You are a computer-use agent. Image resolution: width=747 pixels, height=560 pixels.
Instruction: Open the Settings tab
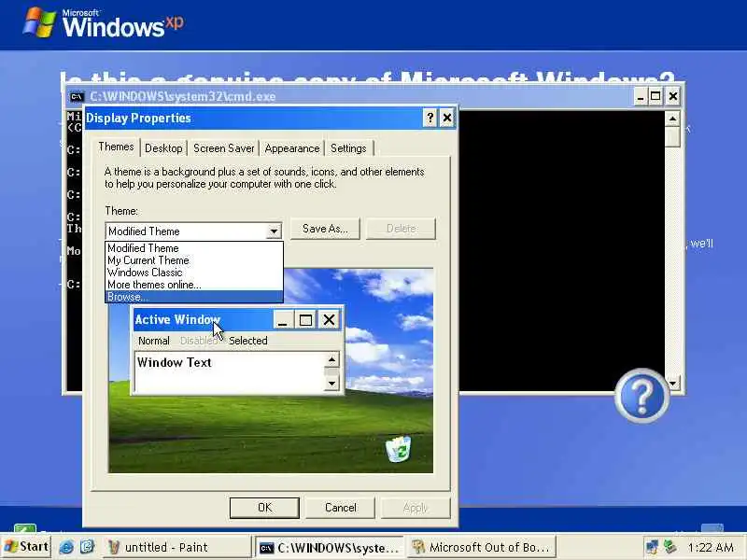point(348,148)
